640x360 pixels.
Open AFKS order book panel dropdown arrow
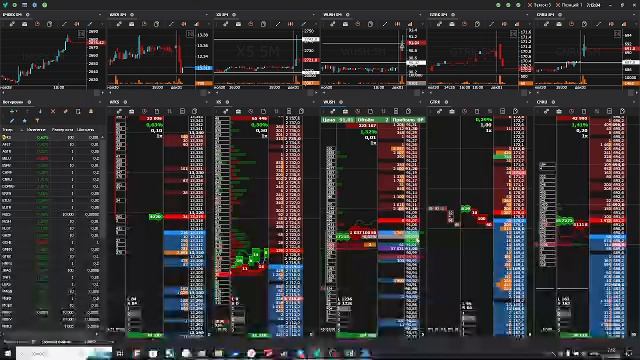pyautogui.click(x=207, y=102)
